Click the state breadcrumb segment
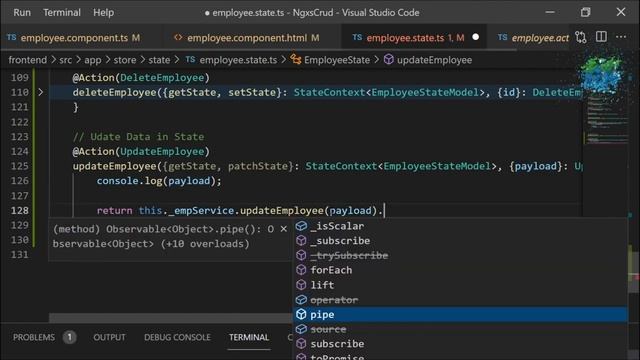This screenshot has height=360, width=640. 159,60
